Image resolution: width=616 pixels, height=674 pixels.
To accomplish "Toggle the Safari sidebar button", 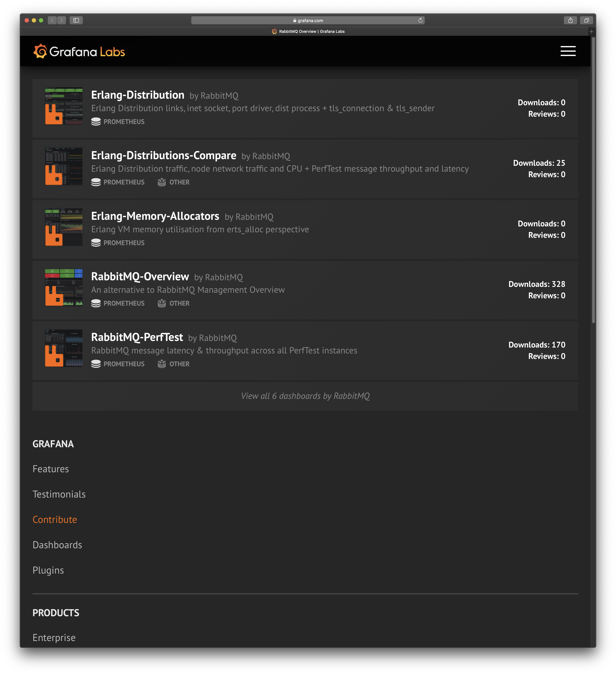I will point(76,20).
